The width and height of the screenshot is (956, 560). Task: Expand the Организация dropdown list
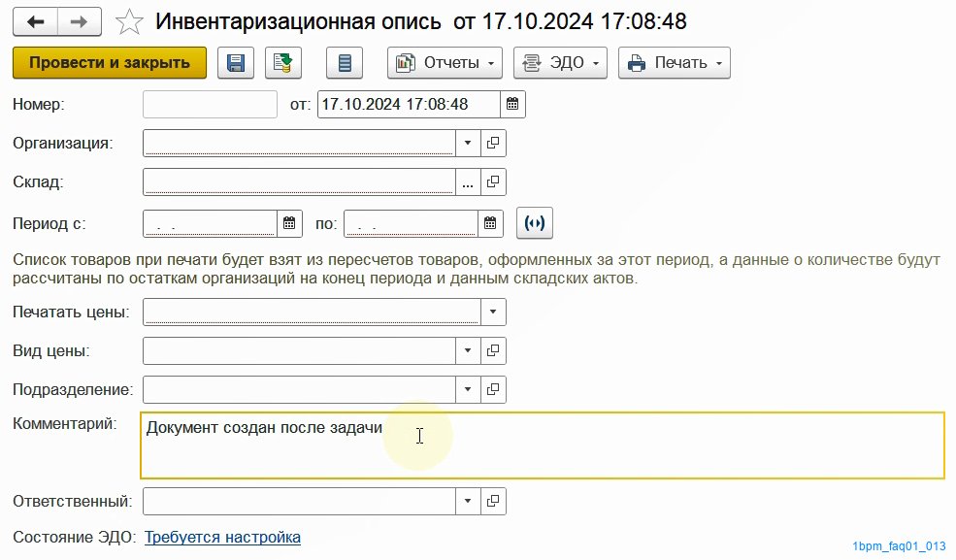[468, 144]
